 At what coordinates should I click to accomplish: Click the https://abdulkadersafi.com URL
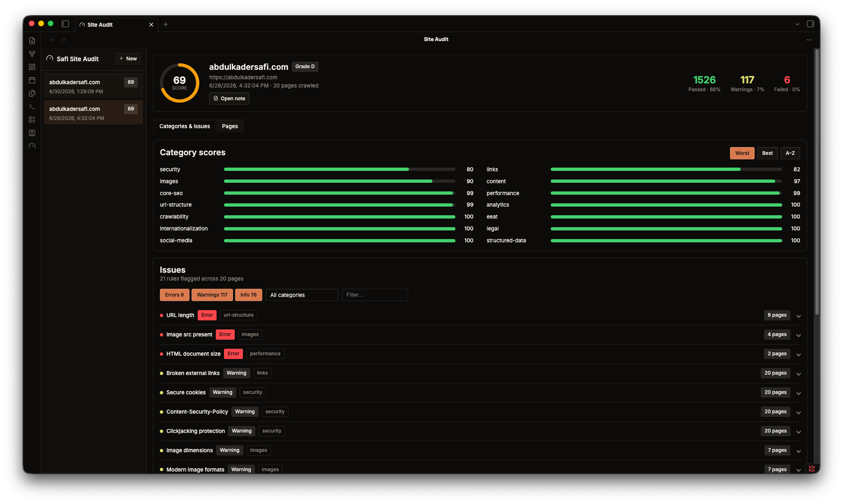pos(243,77)
